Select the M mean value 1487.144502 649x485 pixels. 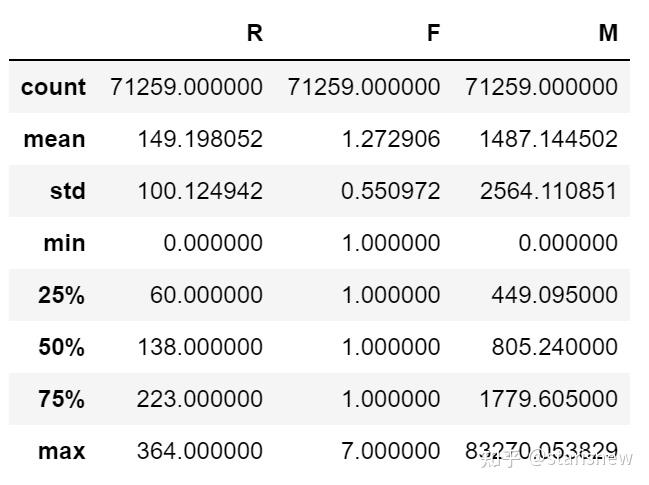click(548, 139)
